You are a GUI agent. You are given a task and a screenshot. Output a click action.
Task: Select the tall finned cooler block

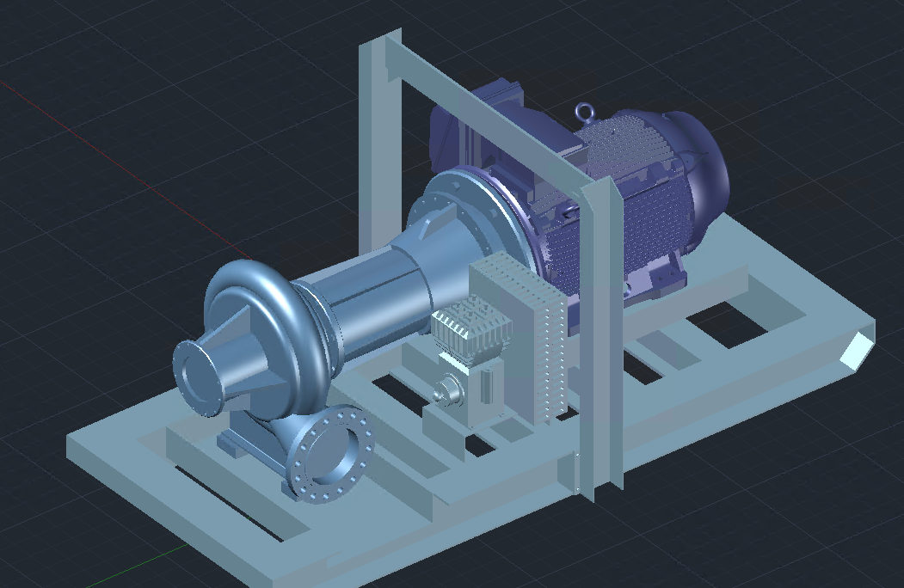(x=519, y=340)
